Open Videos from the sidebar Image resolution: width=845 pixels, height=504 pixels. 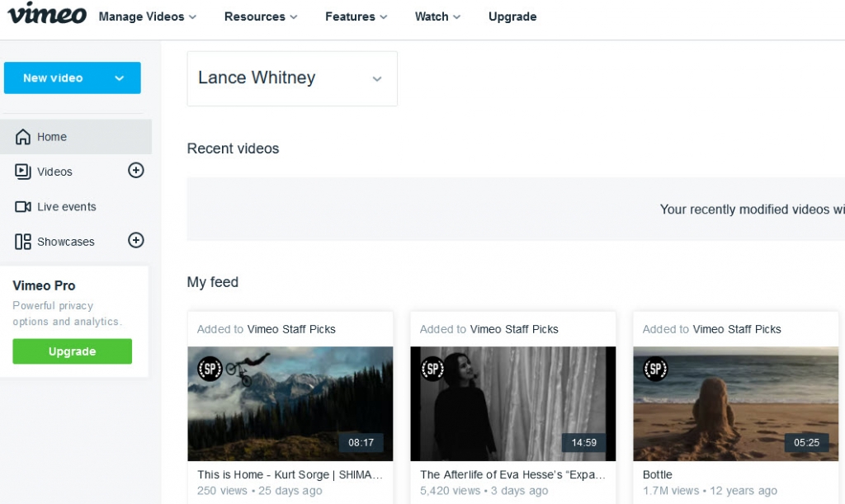(54, 172)
